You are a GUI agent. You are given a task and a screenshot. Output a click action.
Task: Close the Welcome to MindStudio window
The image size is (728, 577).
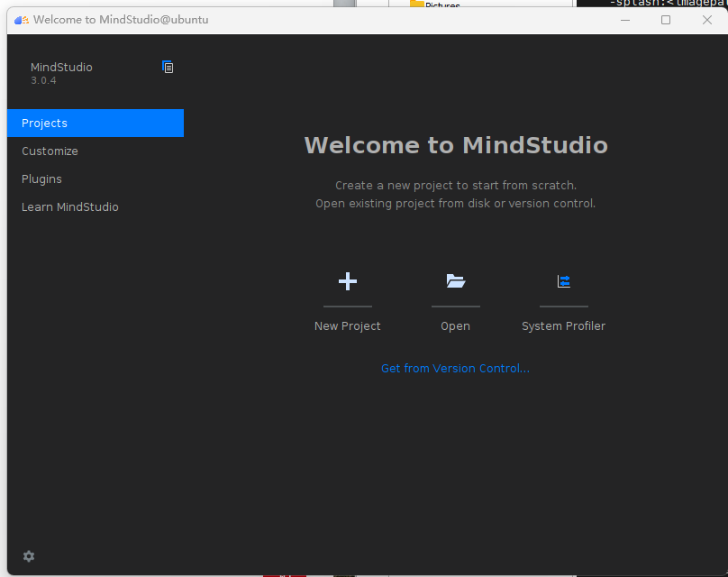707,20
